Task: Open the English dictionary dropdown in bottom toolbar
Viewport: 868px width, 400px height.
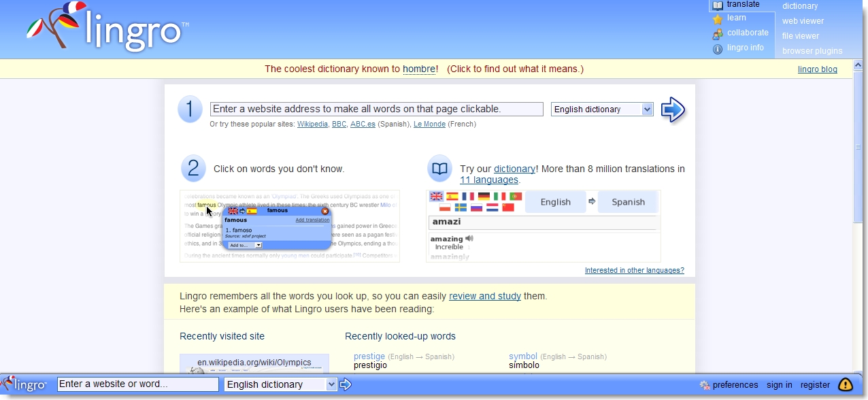Action: coord(281,384)
